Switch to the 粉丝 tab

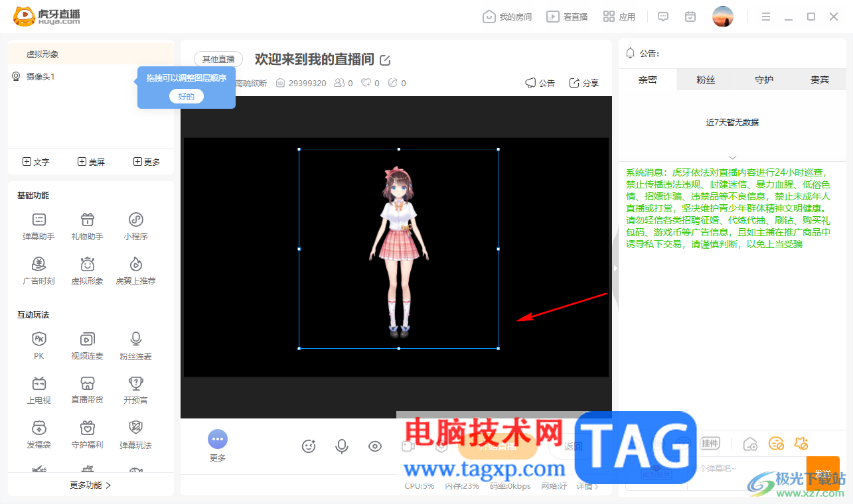point(706,80)
